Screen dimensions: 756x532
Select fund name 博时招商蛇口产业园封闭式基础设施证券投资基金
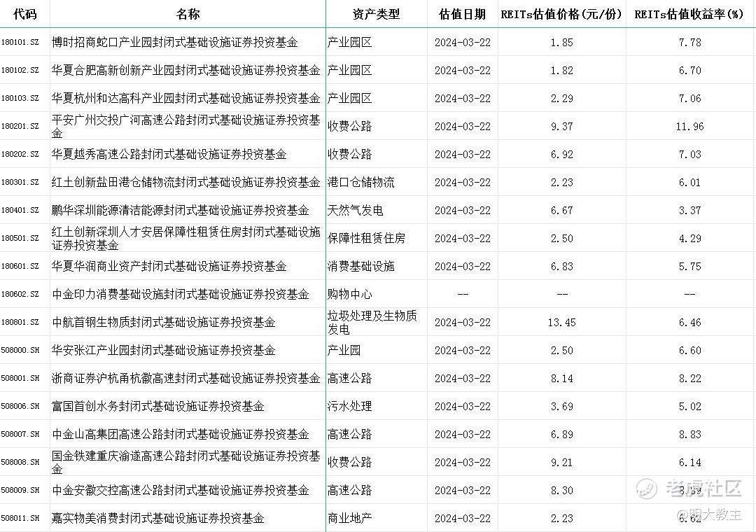point(174,42)
